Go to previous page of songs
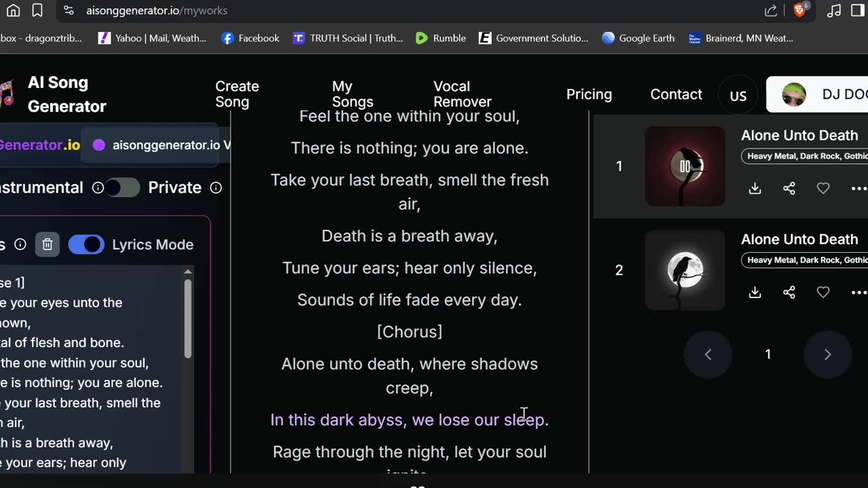Image resolution: width=868 pixels, height=488 pixels. [708, 354]
